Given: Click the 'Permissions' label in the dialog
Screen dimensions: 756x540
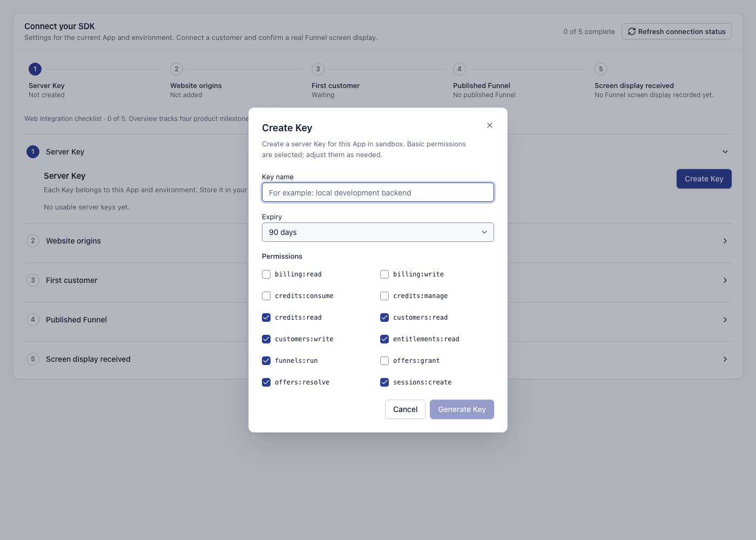Looking at the screenshot, I should (282, 256).
